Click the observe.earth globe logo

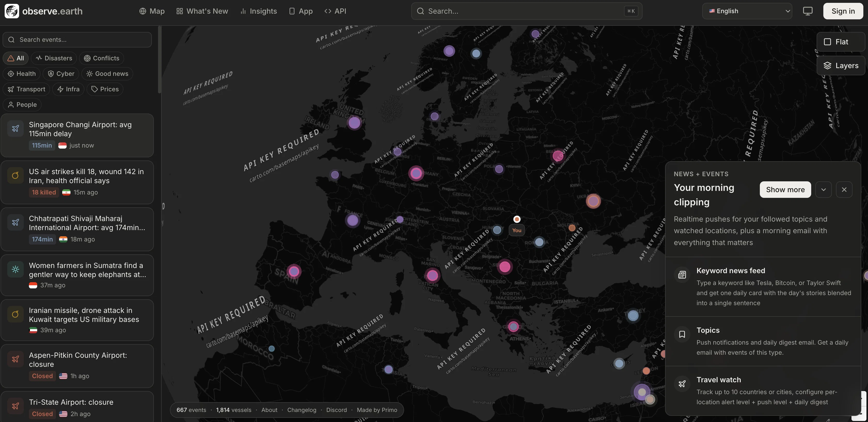click(x=12, y=11)
